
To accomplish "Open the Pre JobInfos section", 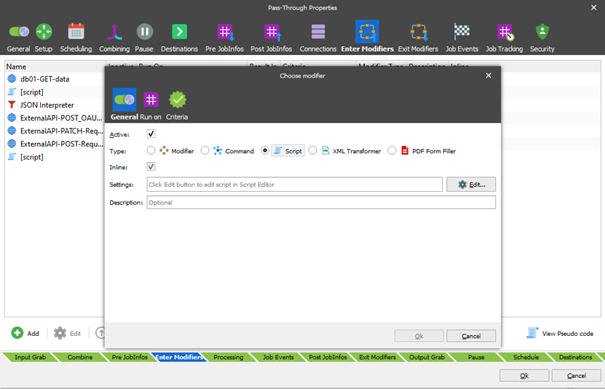I will (225, 37).
